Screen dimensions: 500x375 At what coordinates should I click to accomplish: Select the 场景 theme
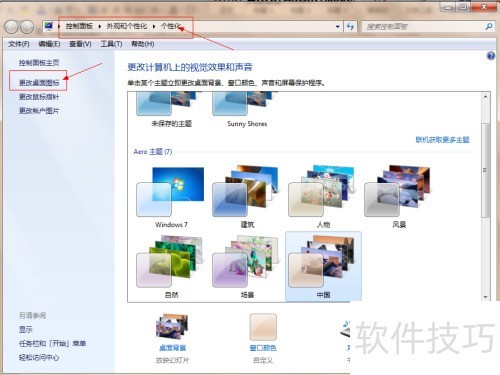247,267
